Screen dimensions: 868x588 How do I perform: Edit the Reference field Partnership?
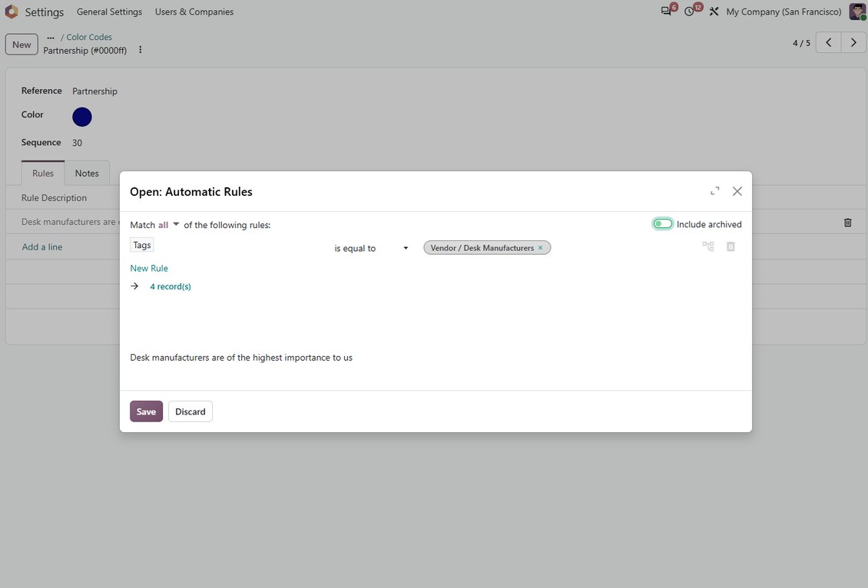click(x=94, y=91)
